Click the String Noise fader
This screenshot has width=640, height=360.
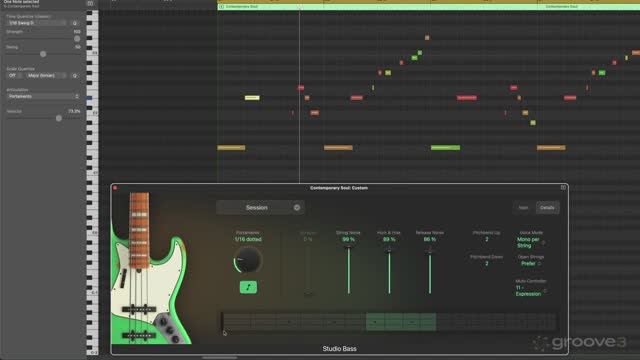coord(349,270)
